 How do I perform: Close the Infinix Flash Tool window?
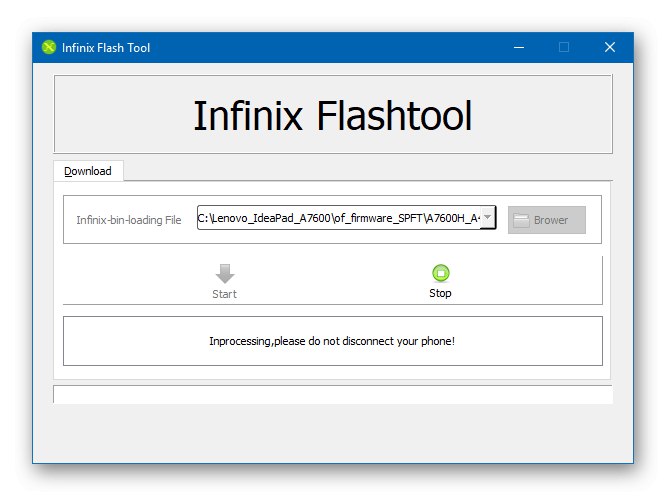(610, 47)
